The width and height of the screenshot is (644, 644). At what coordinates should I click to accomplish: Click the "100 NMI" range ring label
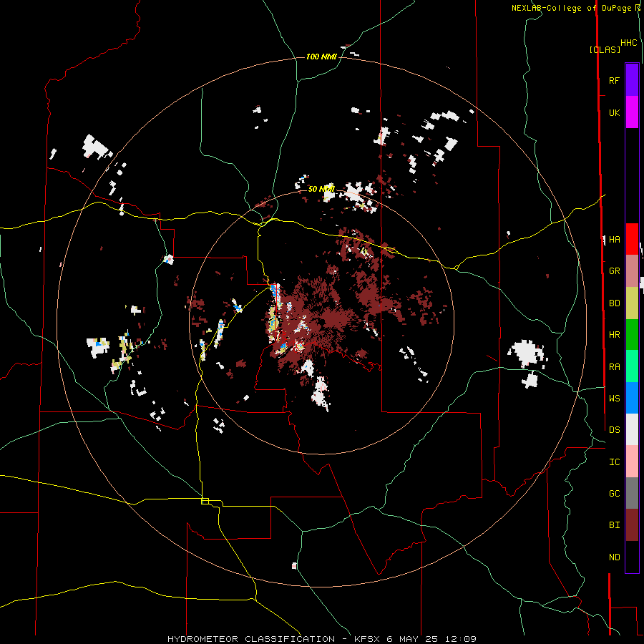coord(321,57)
